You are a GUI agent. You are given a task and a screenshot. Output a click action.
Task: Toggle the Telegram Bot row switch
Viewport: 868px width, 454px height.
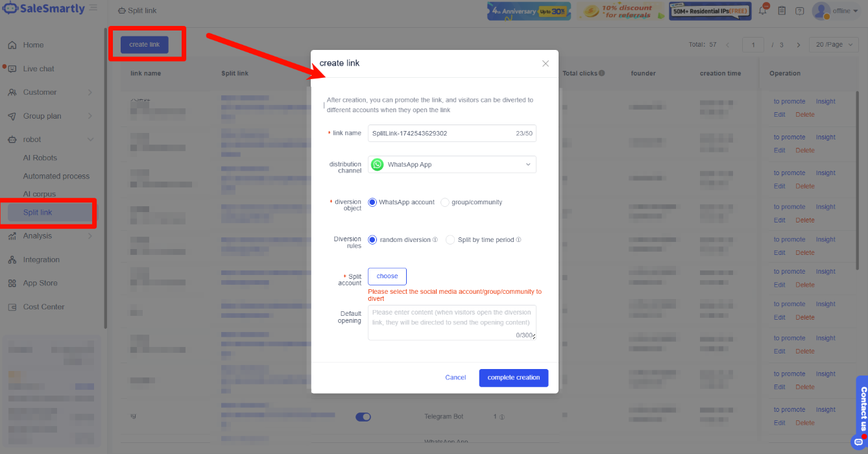point(363,417)
